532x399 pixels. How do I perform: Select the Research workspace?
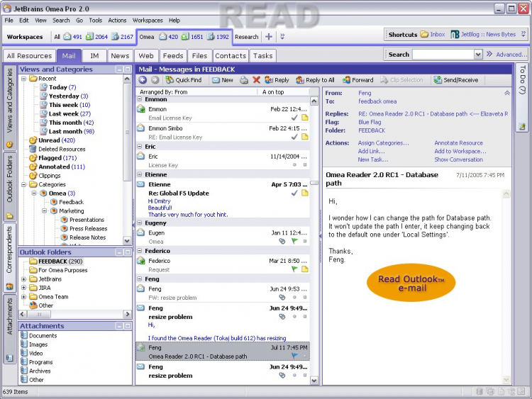[x=247, y=37]
